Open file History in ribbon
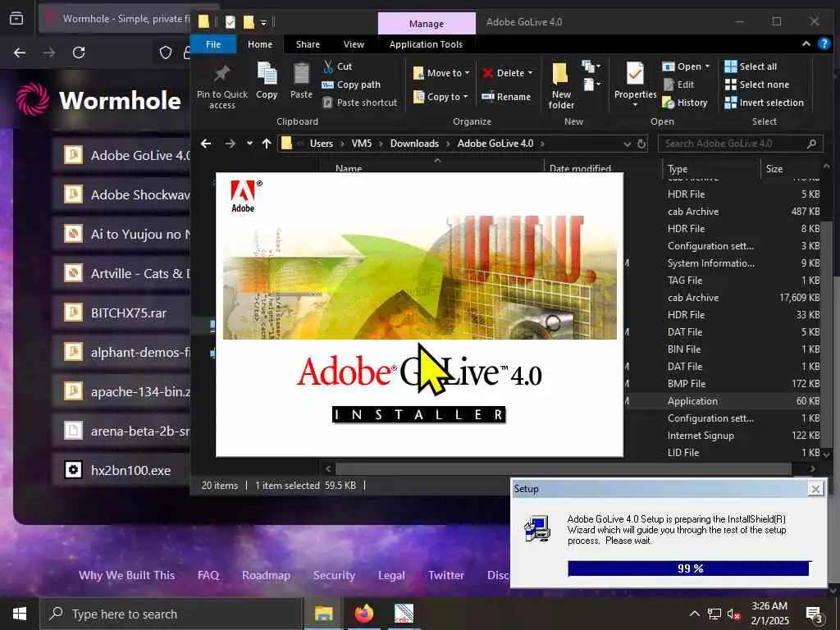 (685, 103)
